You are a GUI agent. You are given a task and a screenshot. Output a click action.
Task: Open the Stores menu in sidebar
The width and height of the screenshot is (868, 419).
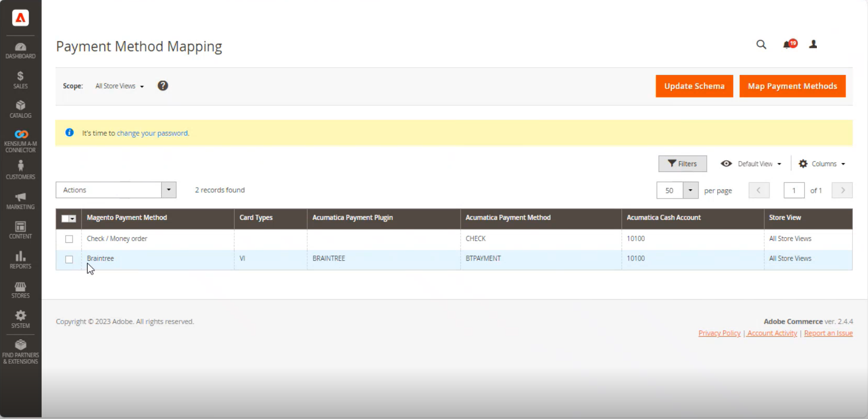[20, 290]
